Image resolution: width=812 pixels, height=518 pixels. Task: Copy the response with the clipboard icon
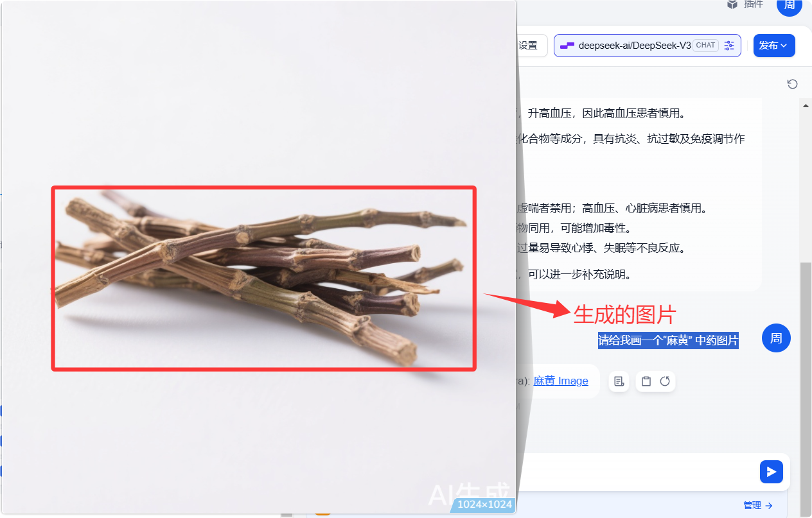(x=646, y=381)
